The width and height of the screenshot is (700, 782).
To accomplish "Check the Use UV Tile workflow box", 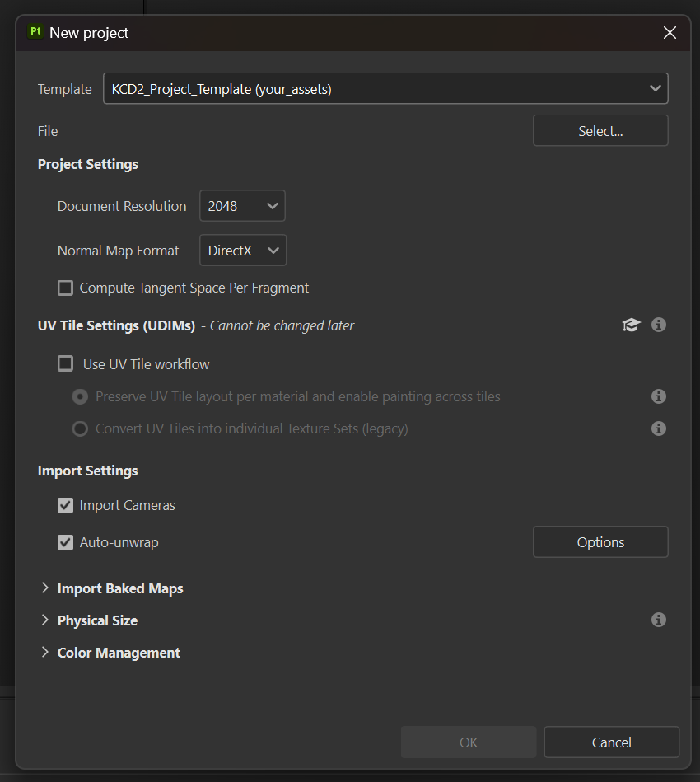I will [x=65, y=363].
